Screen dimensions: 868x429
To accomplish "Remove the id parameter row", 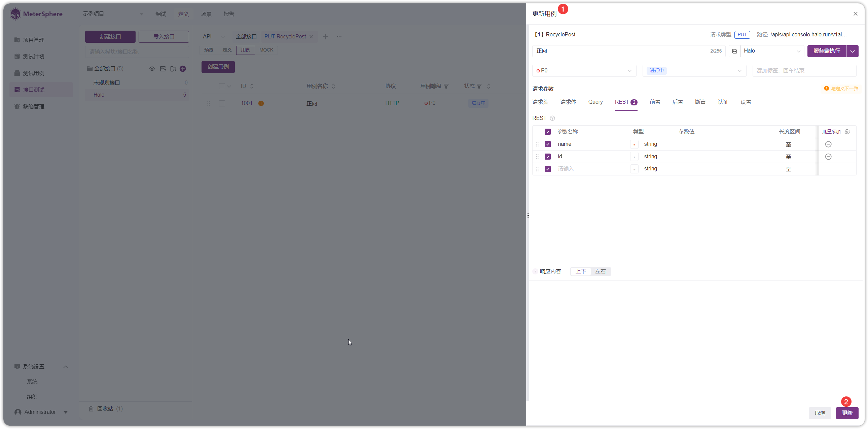I will point(828,157).
